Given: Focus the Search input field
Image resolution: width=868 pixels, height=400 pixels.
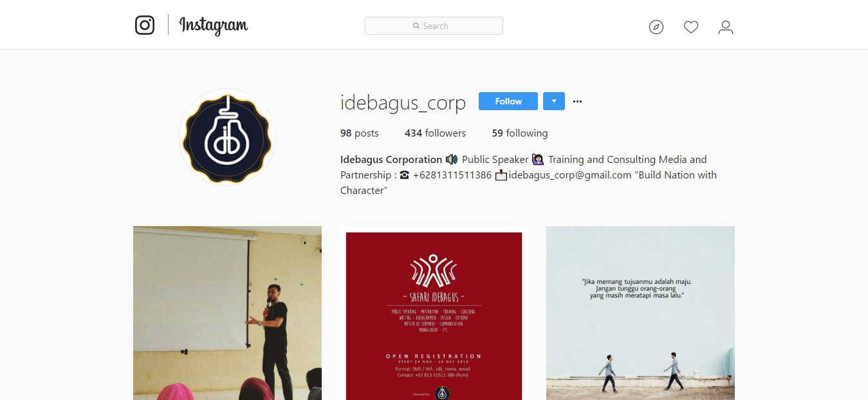Looking at the screenshot, I should point(434,26).
